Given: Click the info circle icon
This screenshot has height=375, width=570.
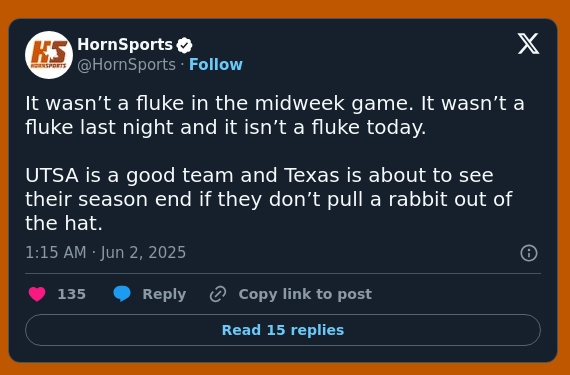Looking at the screenshot, I should tap(529, 253).
